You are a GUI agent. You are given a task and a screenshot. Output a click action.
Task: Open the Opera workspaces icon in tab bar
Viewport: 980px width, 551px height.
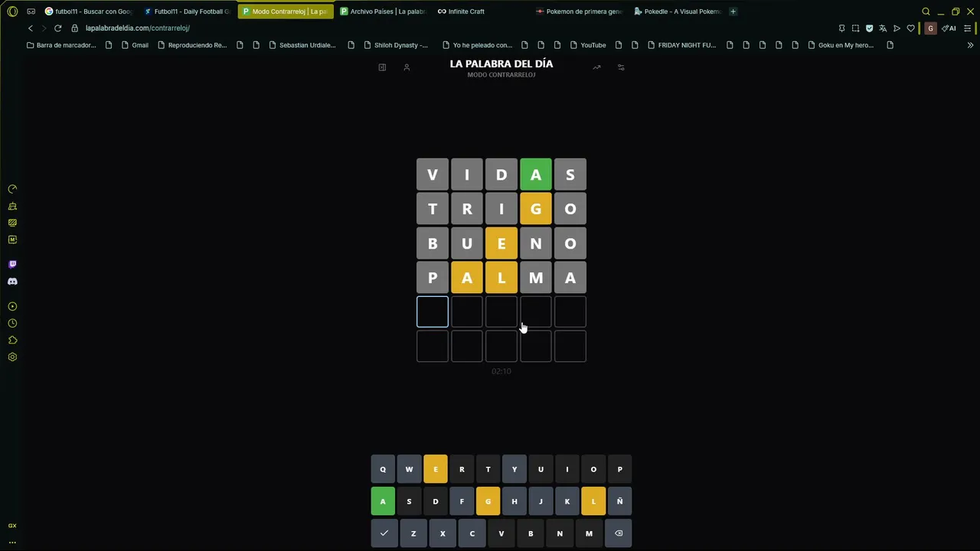click(x=31, y=11)
